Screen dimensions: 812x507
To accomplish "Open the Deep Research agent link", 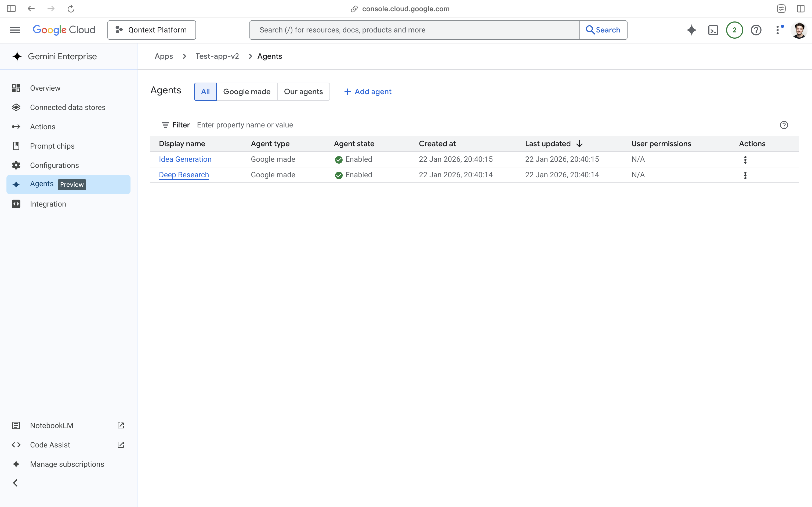I will (x=184, y=175).
